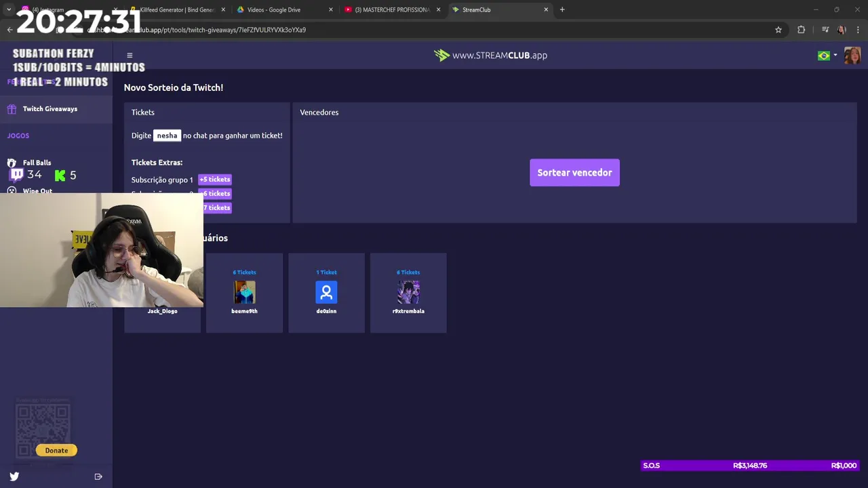Screen dimensions: 868x488
Task: Open the tab search dropdown arrow
Action: tap(9, 9)
